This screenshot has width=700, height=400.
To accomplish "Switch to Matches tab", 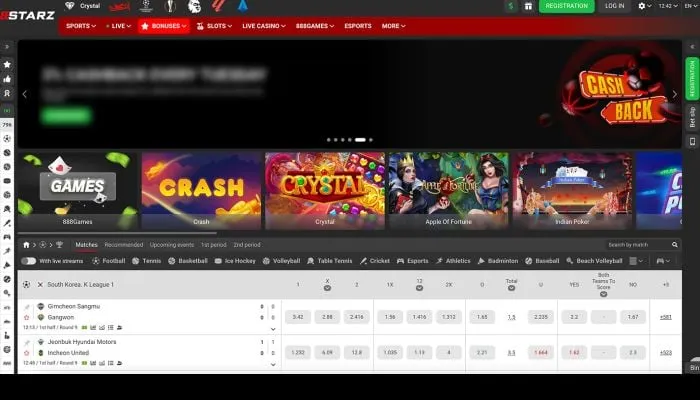I will click(87, 245).
